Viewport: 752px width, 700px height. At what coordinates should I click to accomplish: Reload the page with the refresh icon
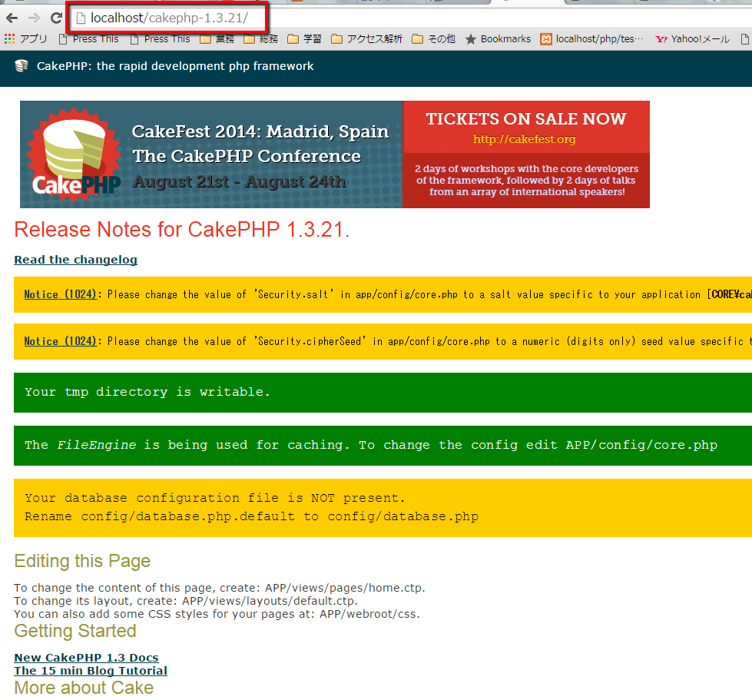point(56,18)
